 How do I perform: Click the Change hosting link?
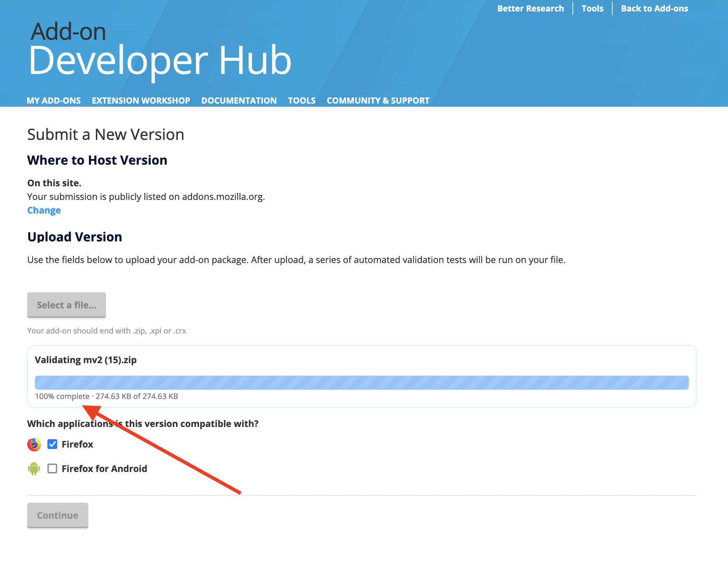click(x=44, y=210)
